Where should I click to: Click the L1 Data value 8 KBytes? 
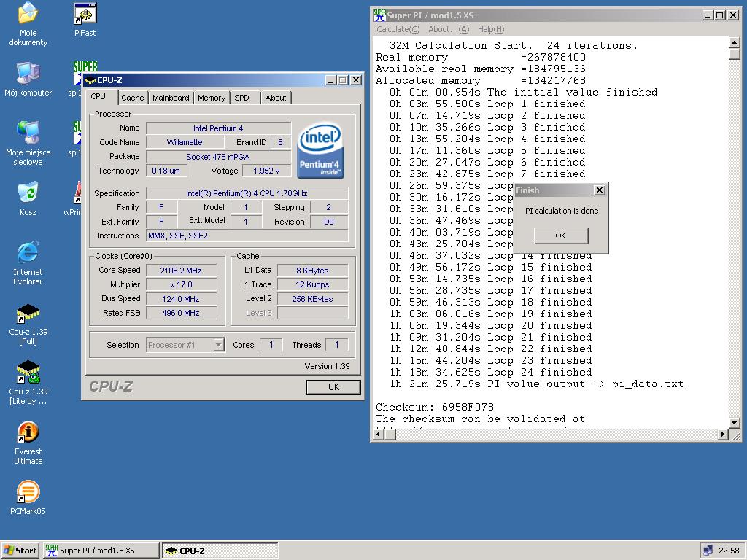312,271
